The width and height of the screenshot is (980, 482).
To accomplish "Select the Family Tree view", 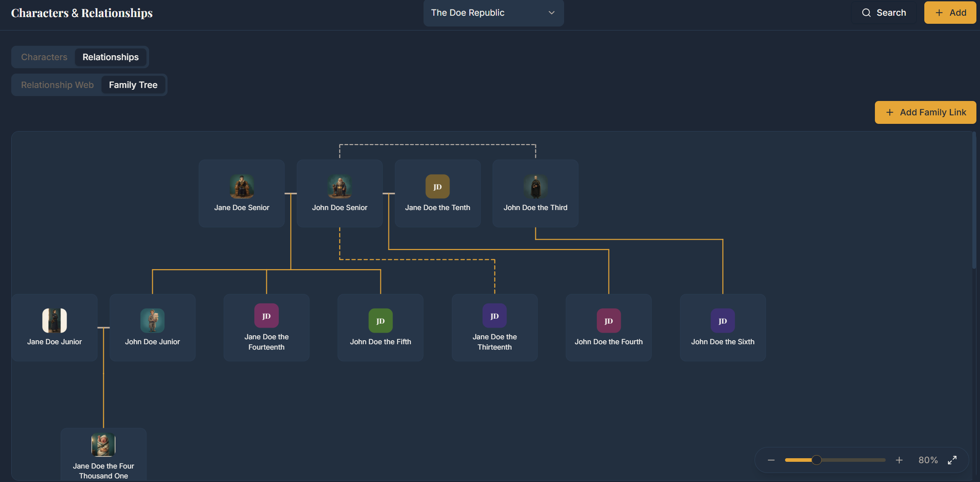I will pyautogui.click(x=133, y=85).
